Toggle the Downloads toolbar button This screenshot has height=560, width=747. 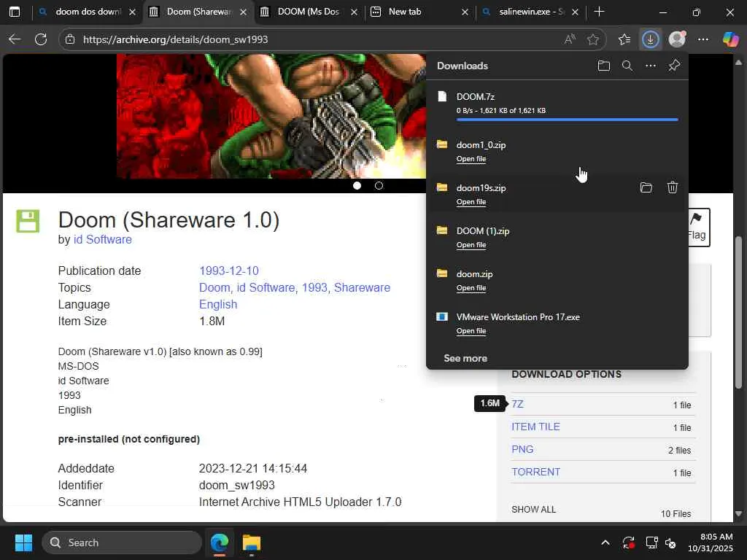coord(650,39)
